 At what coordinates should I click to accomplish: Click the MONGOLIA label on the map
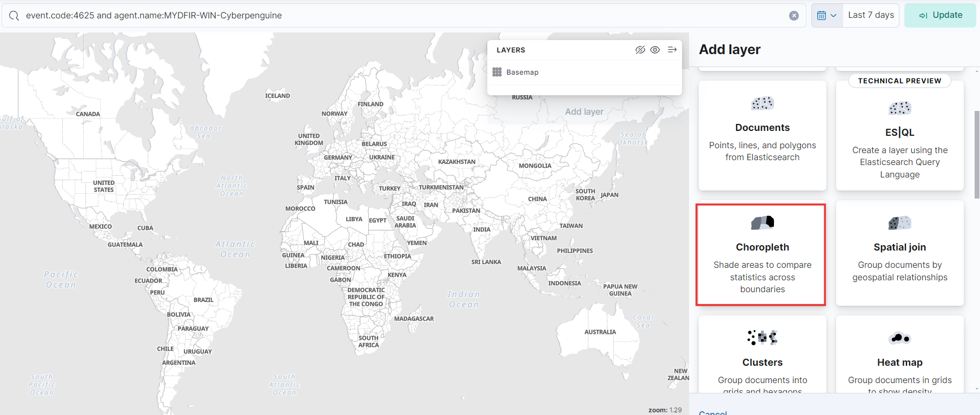[x=535, y=166]
